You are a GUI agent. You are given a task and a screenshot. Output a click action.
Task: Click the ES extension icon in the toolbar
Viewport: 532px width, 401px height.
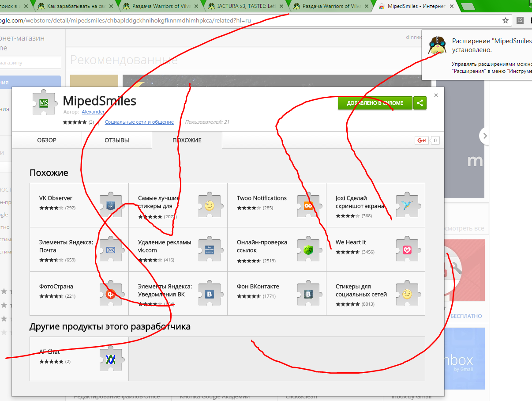(520, 20)
